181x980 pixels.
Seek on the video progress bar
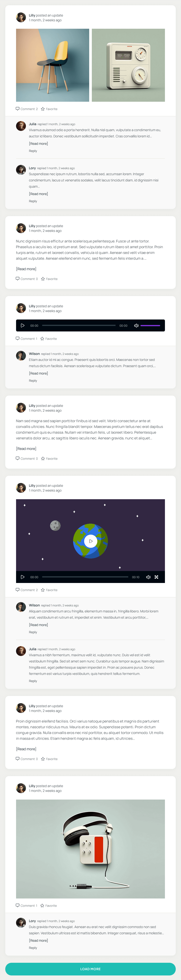click(x=85, y=577)
